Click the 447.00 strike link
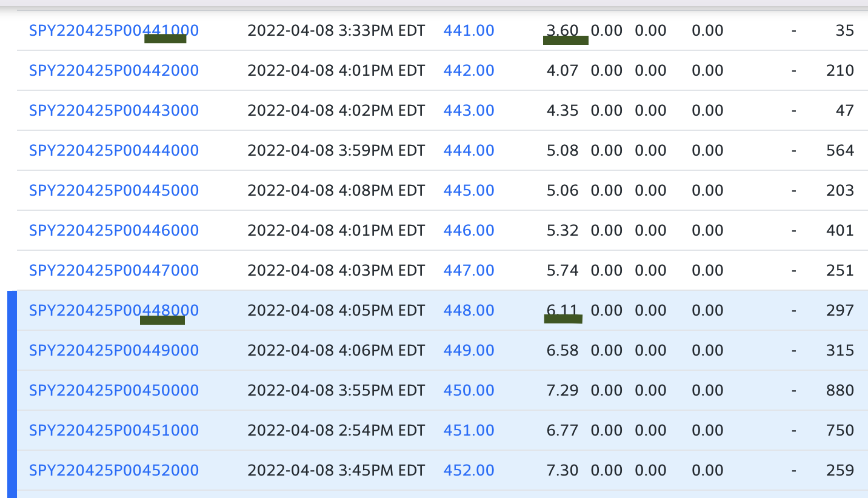 [x=469, y=270]
